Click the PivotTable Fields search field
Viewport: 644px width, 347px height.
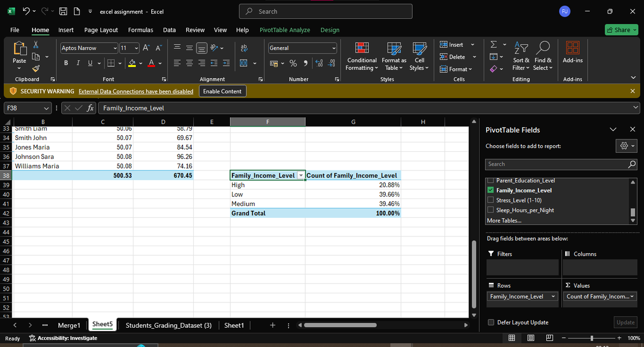point(561,164)
